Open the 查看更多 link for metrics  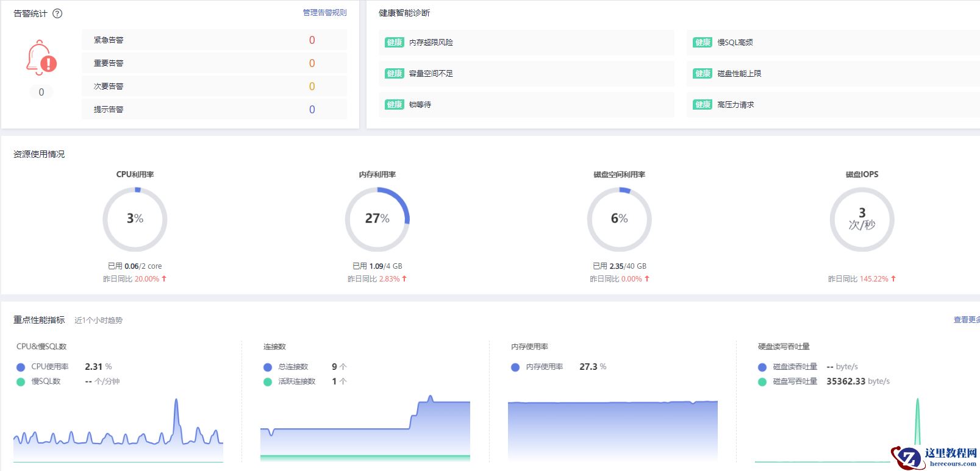967,320
